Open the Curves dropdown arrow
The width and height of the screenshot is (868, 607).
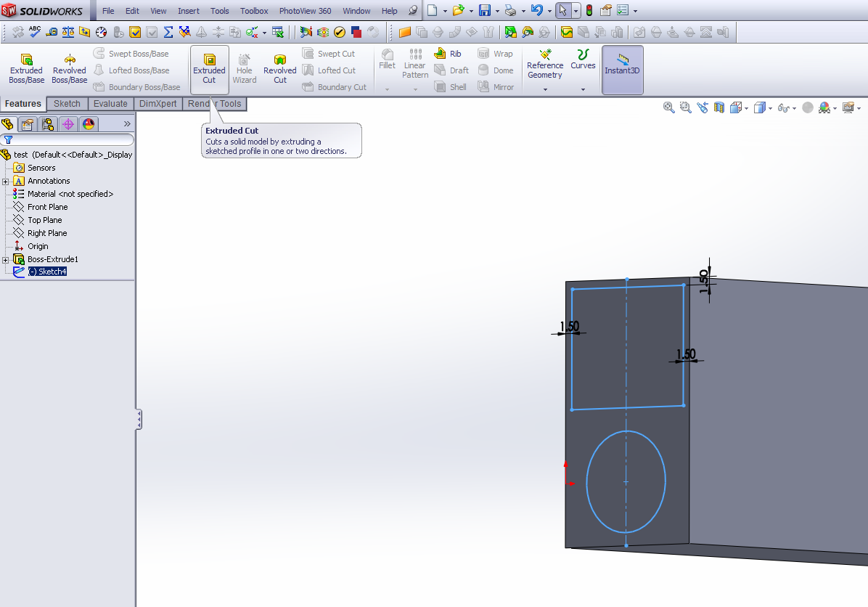[583, 89]
